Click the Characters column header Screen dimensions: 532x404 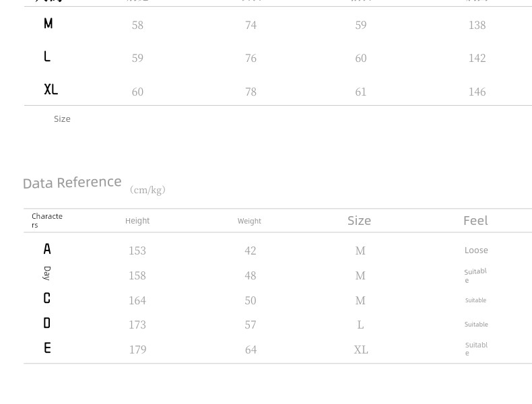pos(46,220)
